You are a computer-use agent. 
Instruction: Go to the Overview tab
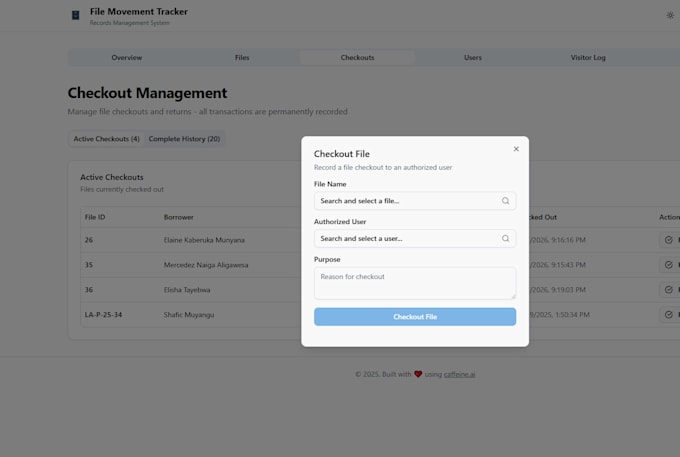pos(127,58)
